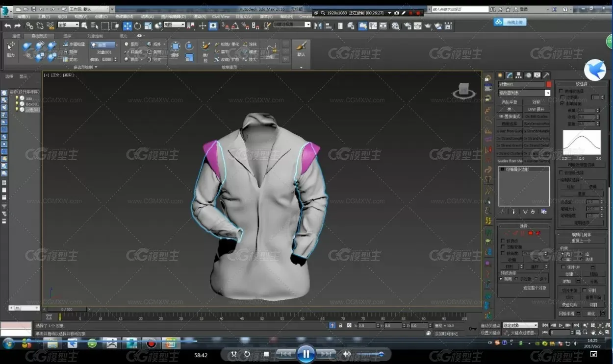The image size is (613, 364).
Task: Click the 自动关键点 auto key button
Action: tap(490, 325)
